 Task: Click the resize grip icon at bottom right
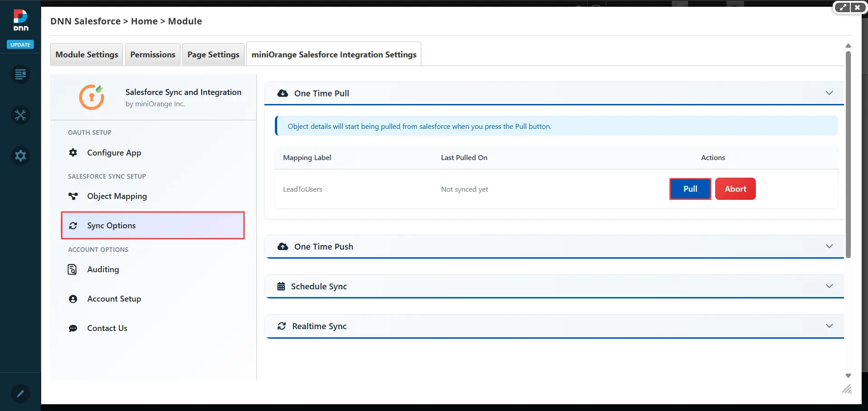click(847, 389)
